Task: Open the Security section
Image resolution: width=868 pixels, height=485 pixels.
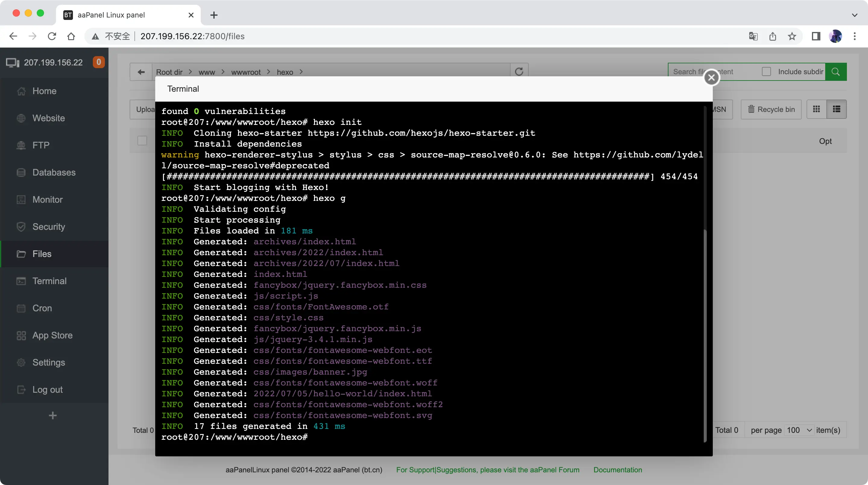Action: point(54,227)
